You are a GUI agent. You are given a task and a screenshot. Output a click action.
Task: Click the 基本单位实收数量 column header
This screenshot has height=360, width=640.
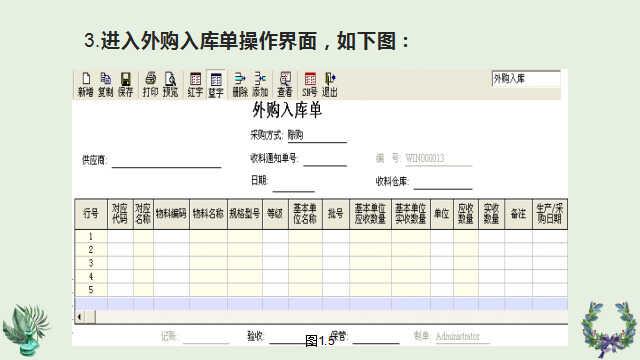tap(411, 214)
